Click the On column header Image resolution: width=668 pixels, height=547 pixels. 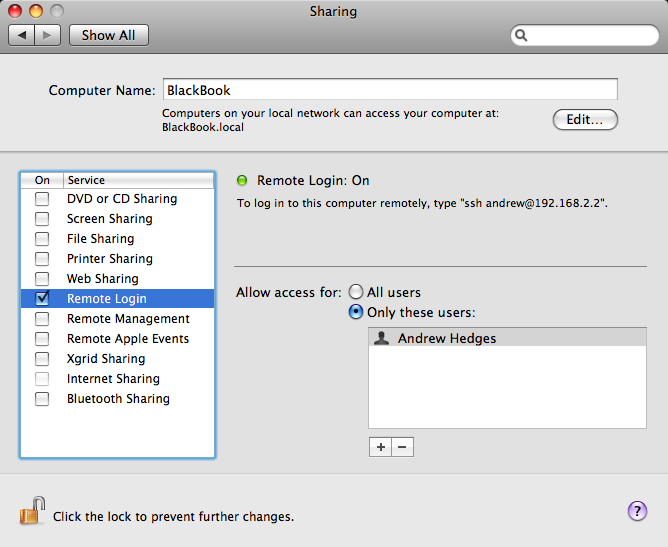click(42, 180)
